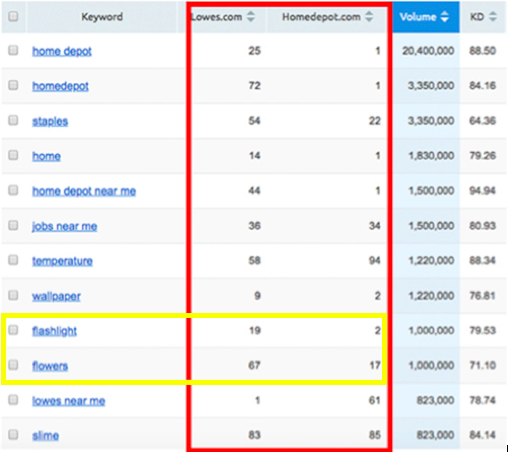This screenshot has height=452, width=508.
Task: Check the box next to home depot
Action: [13, 51]
